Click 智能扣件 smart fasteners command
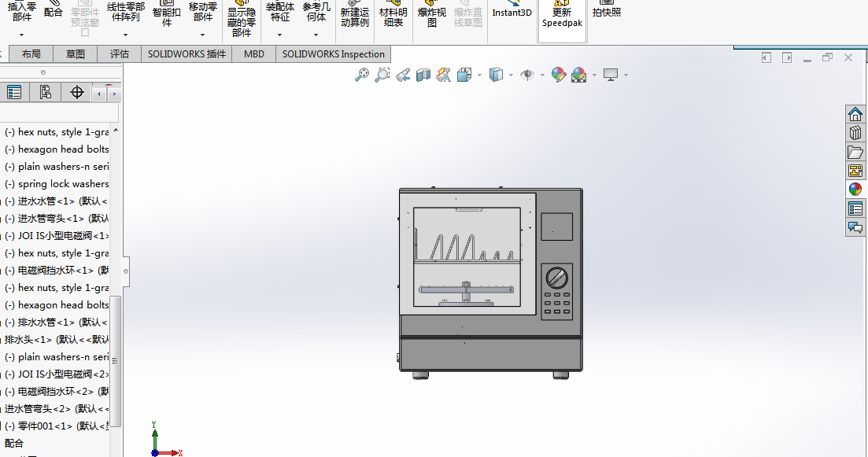 coord(167,14)
